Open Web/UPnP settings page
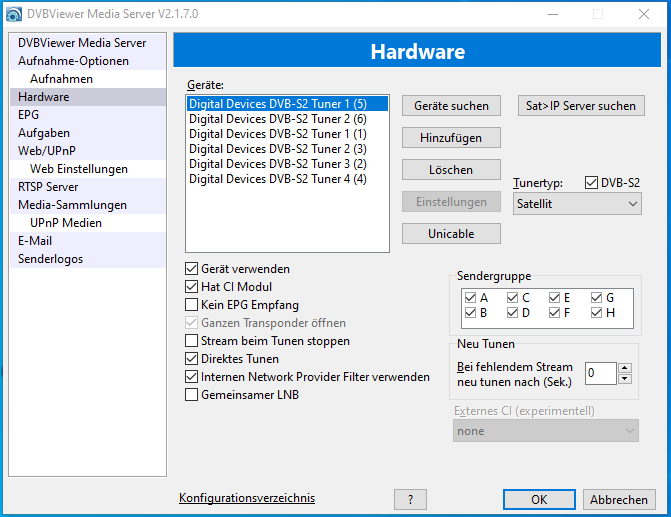 coord(88,151)
